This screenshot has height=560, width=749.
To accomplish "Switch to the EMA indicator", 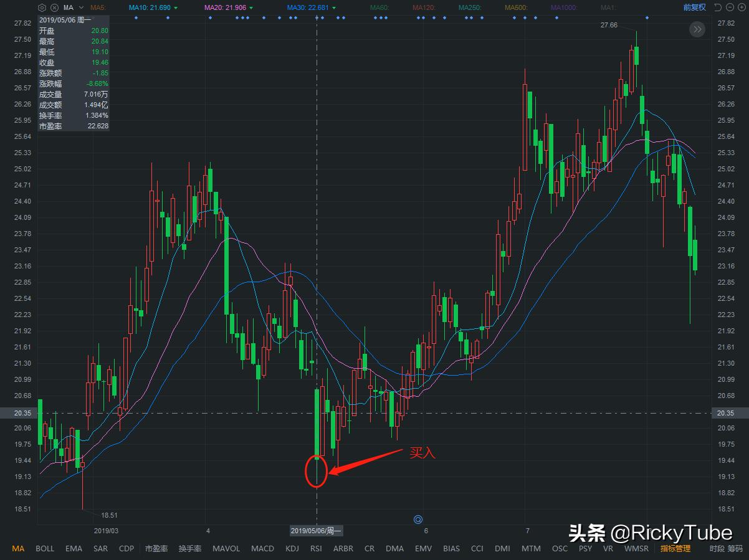I will [x=74, y=549].
